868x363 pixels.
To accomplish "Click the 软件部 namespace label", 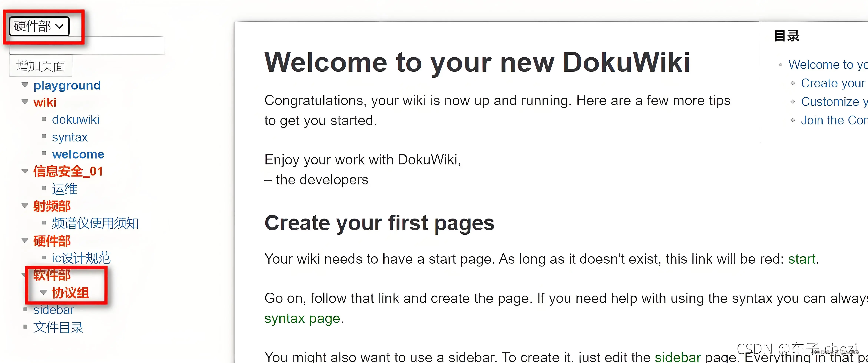I will tap(52, 275).
